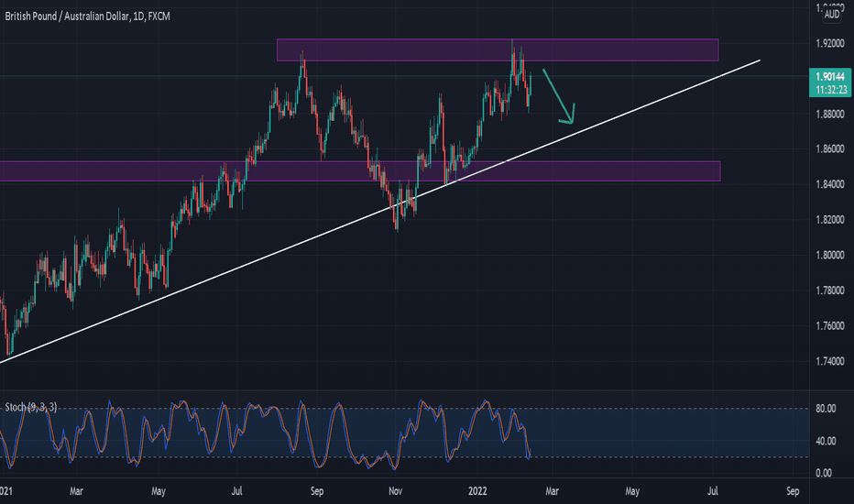Click the bar countdown 11:32:23
This screenshot has width=854, height=504.
(x=831, y=90)
